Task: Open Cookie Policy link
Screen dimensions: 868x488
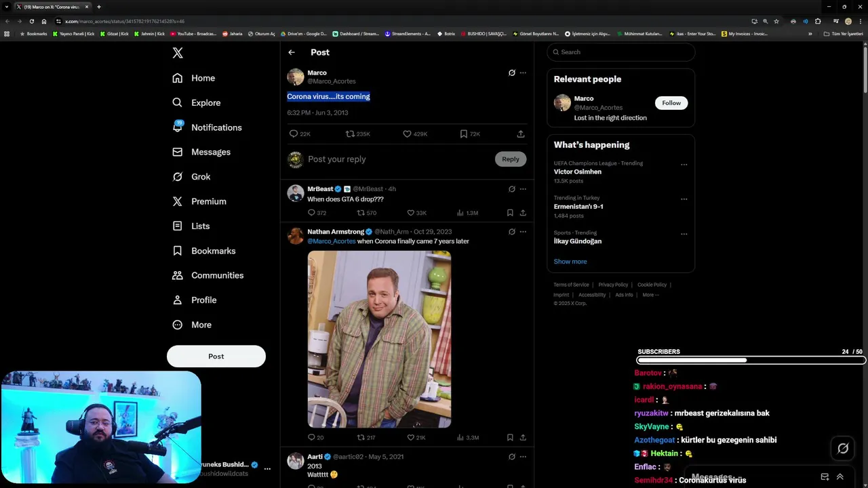Action: (652, 285)
